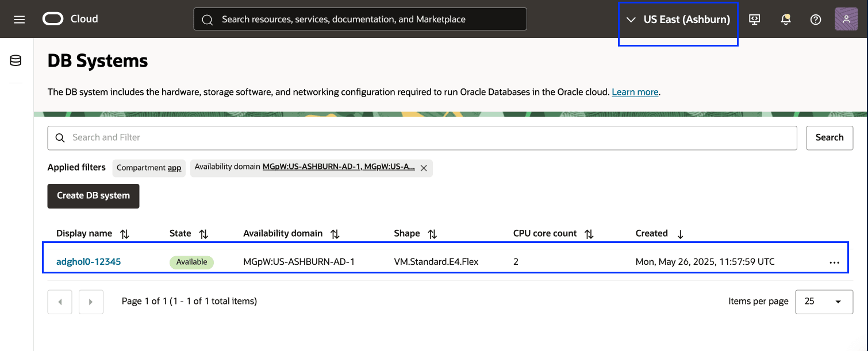Expand the US East (Ashburn) region selector

(x=678, y=20)
